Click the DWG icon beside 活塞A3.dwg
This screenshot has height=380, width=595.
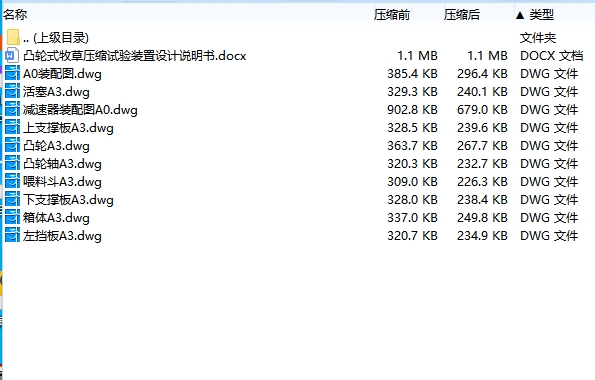click(x=12, y=91)
